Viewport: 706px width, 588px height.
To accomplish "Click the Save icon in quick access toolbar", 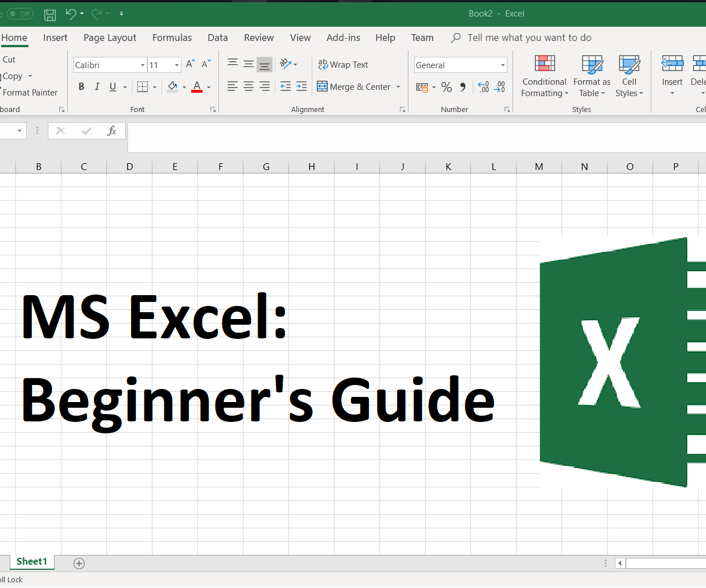I will (x=50, y=14).
